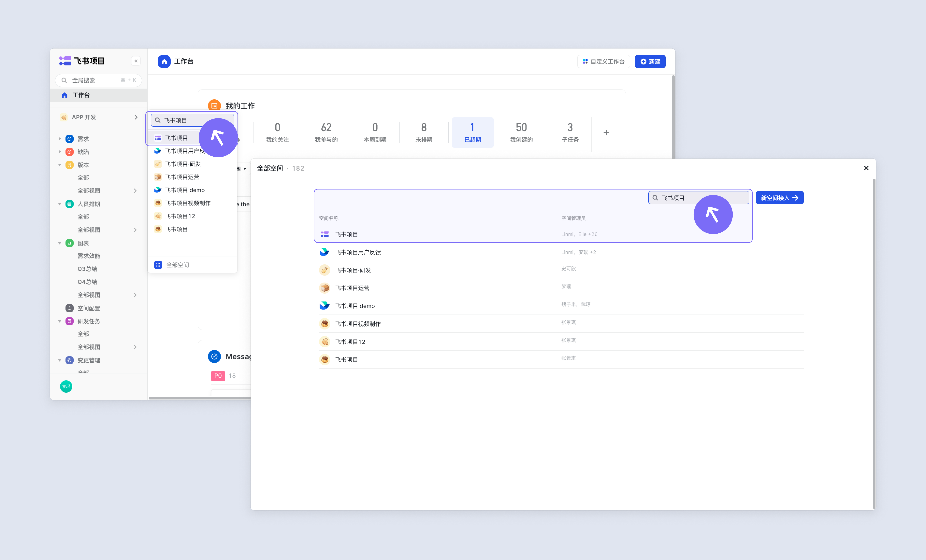Screen dimensions: 926x560
Task: Open 全部空间 at the dropdown bottom
Action: click(x=192, y=265)
